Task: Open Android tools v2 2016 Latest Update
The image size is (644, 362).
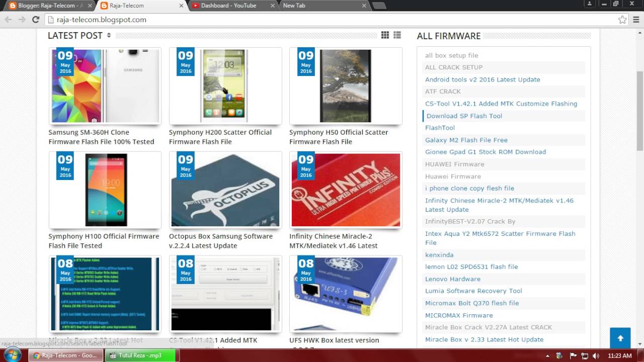Action: coord(482,79)
